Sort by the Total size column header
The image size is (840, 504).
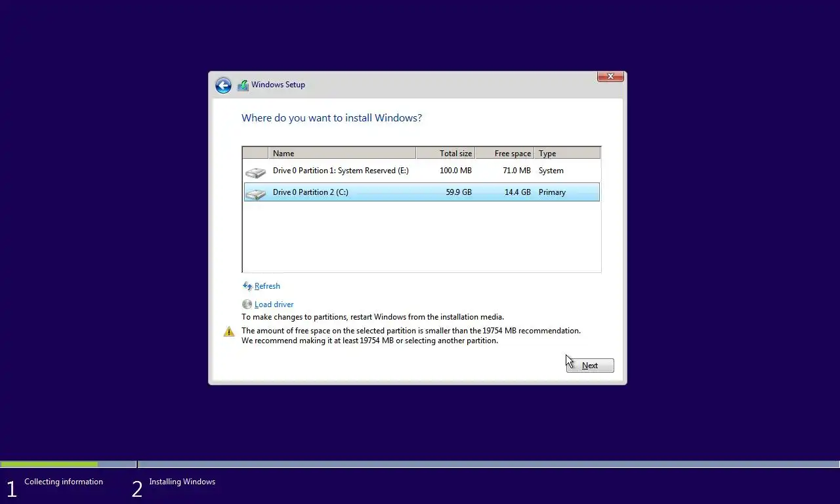point(446,153)
